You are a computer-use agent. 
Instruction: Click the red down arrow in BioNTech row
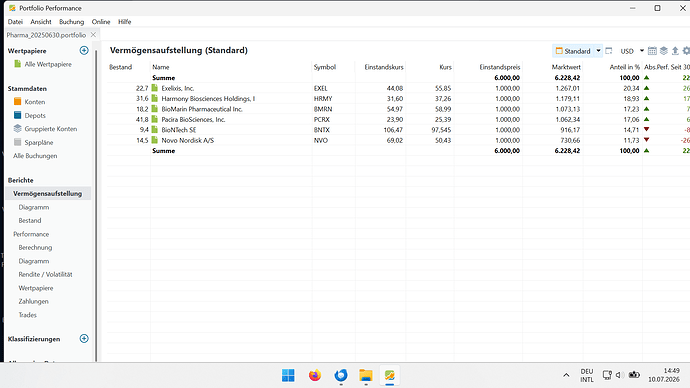(646, 129)
